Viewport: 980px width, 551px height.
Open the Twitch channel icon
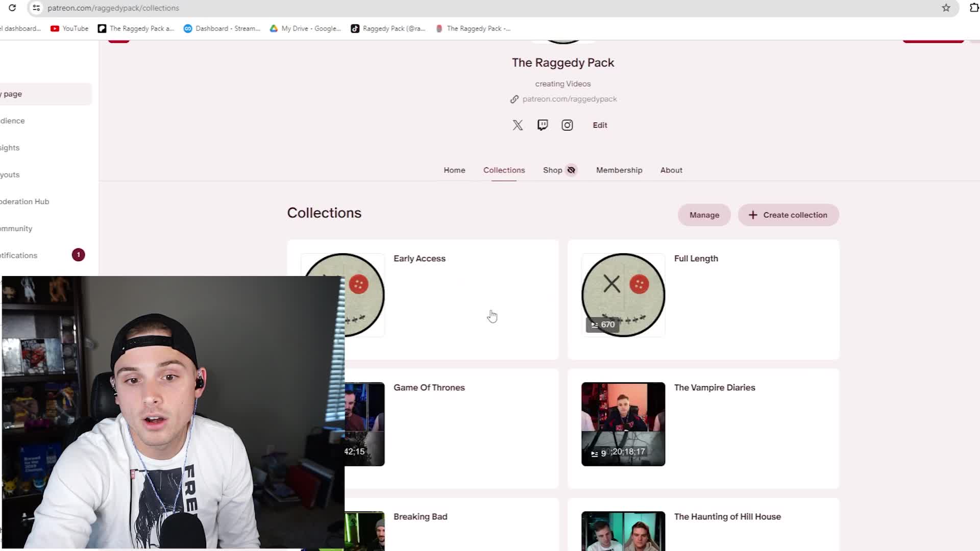pos(542,125)
